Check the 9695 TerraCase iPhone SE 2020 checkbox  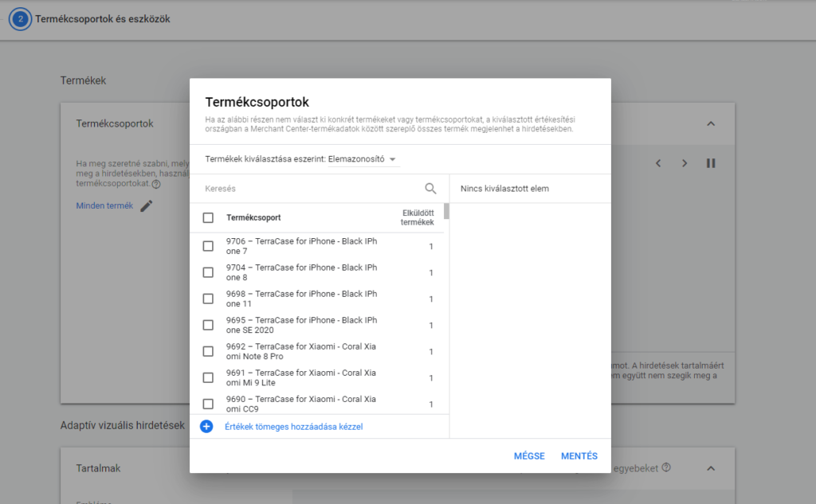point(208,325)
